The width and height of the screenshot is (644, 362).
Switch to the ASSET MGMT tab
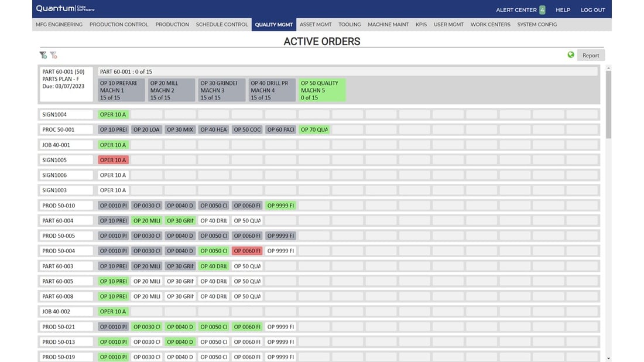[x=316, y=24]
